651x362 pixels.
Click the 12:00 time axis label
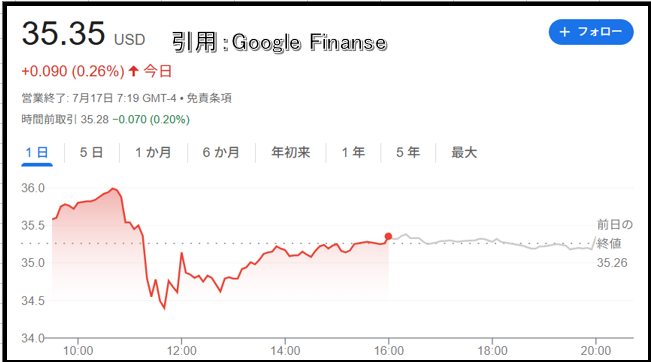click(x=182, y=351)
